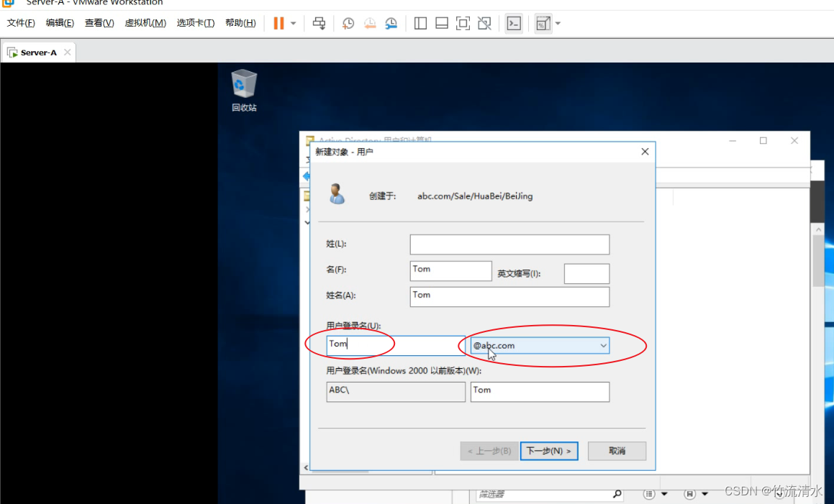Enter full screen mode
This screenshot has height=504, width=834.
(463, 23)
